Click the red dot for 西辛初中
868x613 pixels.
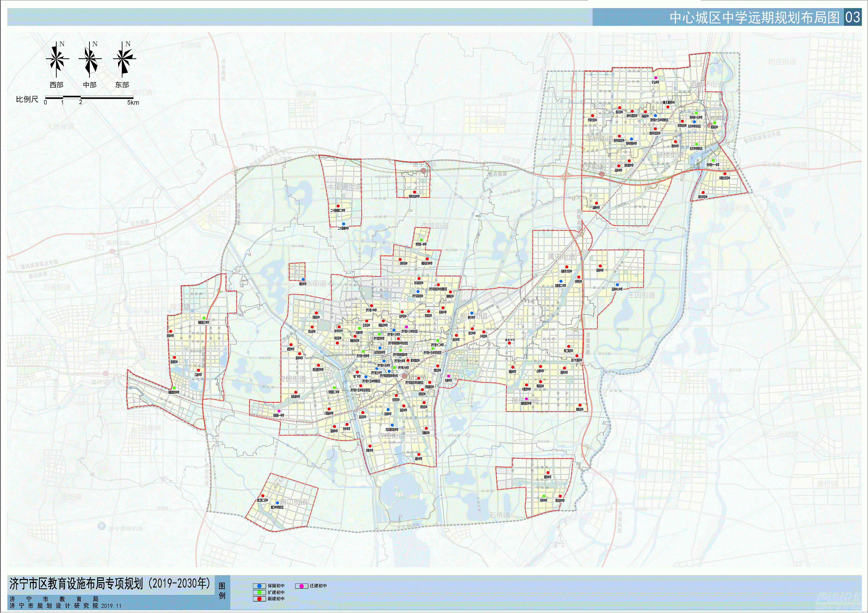(400, 259)
